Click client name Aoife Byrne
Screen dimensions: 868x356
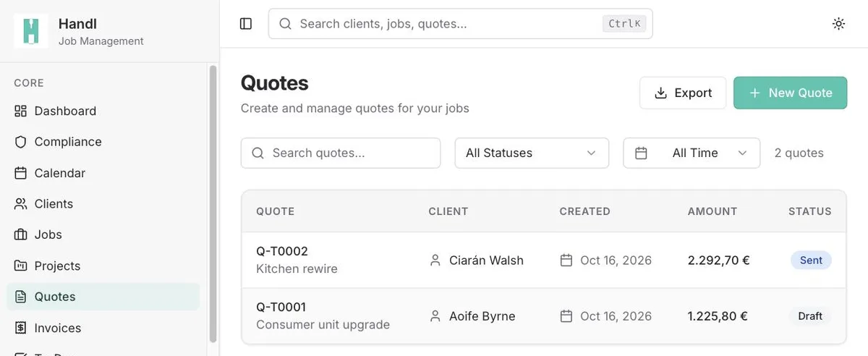(x=482, y=316)
